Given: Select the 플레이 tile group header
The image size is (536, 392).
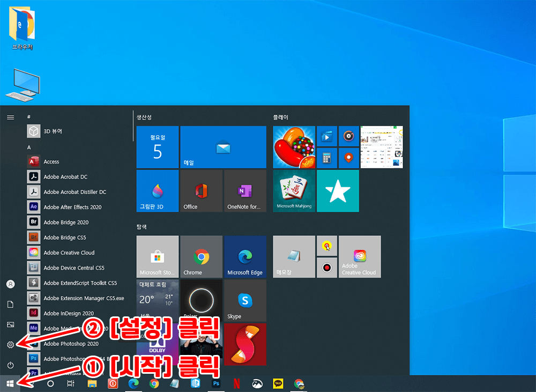Looking at the screenshot, I should pyautogui.click(x=280, y=117).
